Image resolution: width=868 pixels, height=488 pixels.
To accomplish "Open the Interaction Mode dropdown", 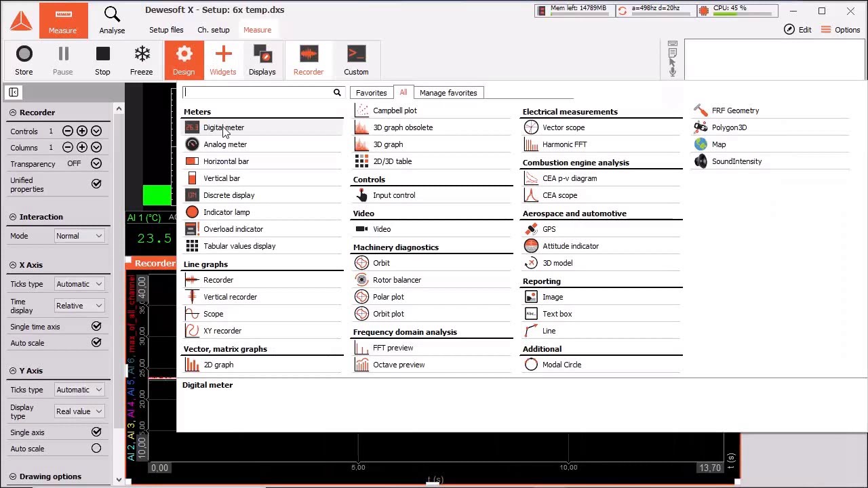I will tap(79, 236).
